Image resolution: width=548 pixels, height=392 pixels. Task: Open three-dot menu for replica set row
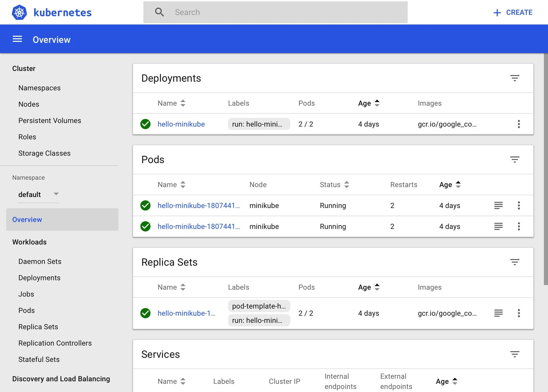coord(519,313)
